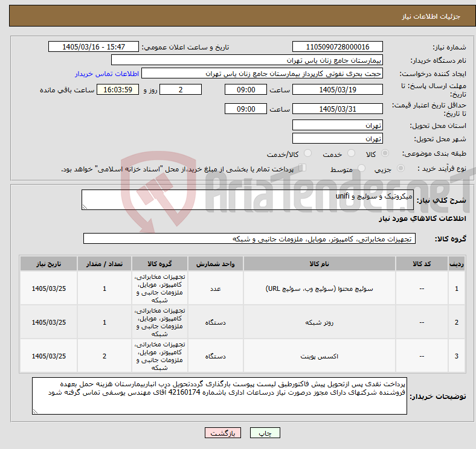The image size is (476, 449).
Task: Click the remaining time field 16:03:59
Action: tap(118, 89)
